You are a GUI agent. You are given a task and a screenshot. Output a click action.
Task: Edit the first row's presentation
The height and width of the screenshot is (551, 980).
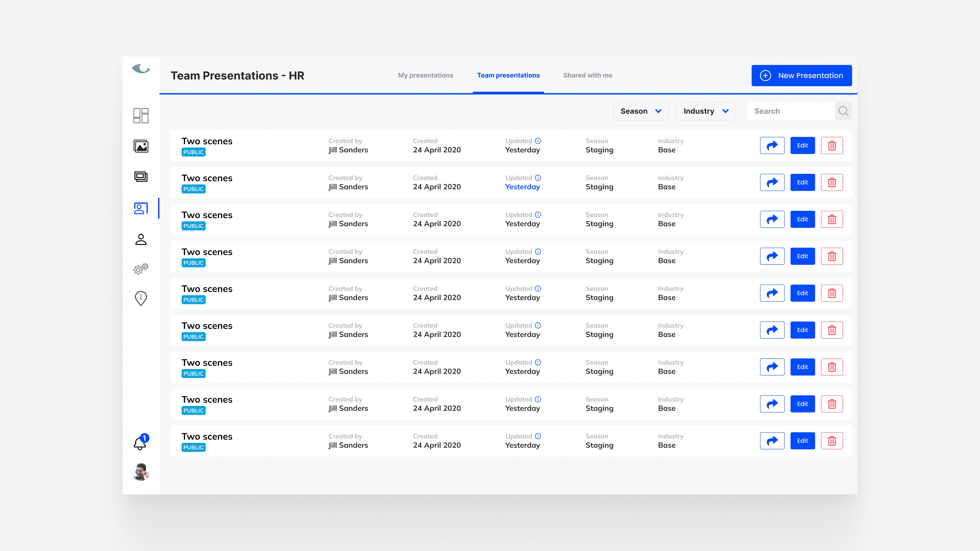coord(803,145)
